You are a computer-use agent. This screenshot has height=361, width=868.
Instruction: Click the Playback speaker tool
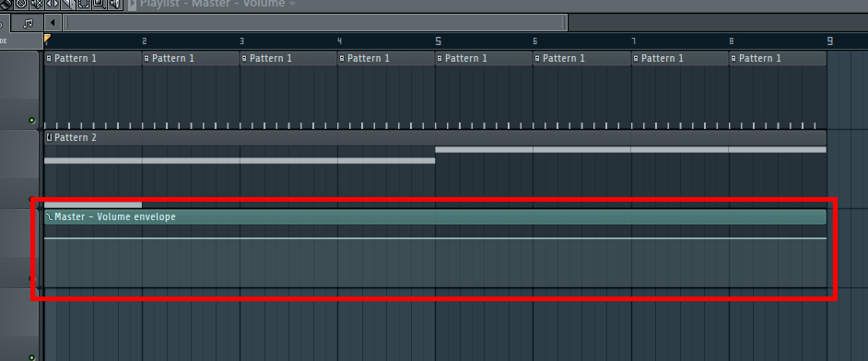point(114,4)
